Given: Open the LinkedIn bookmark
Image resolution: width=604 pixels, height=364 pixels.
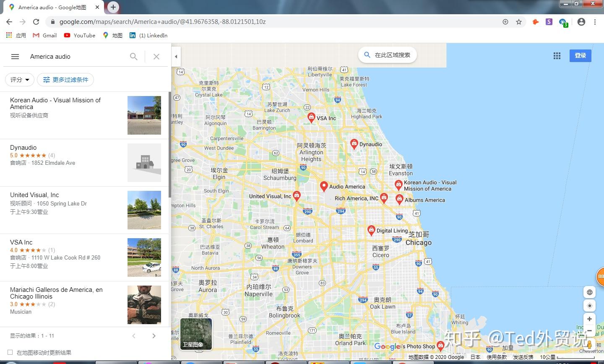Looking at the screenshot, I should tap(148, 36).
